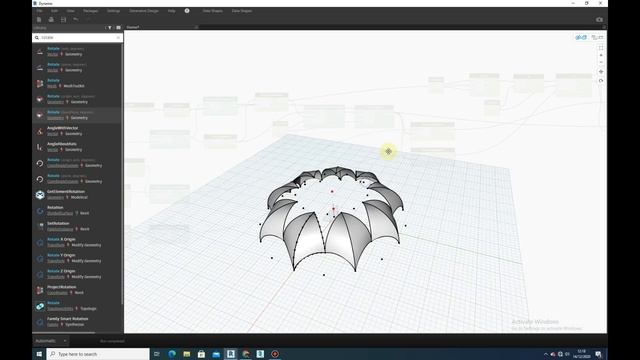The image size is (640, 360).
Task: Click the MeshToolkit Rotate node icon
Action: pos(40,83)
